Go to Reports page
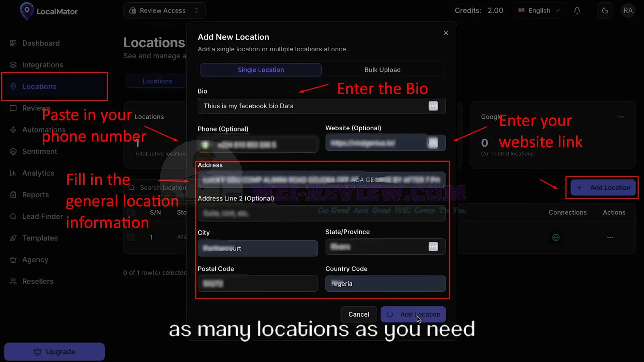 click(x=36, y=195)
